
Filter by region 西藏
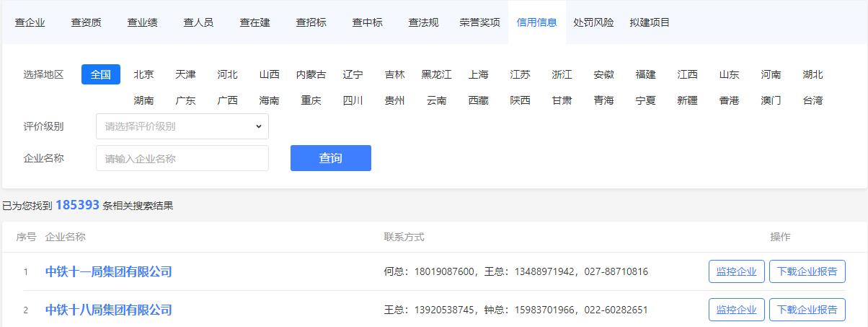click(x=478, y=100)
